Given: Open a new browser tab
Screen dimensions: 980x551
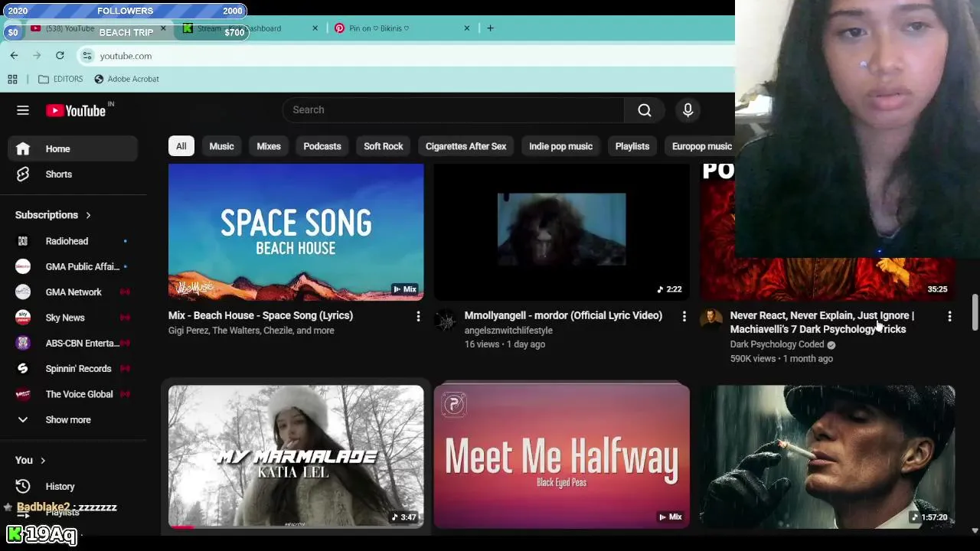Looking at the screenshot, I should (x=490, y=28).
